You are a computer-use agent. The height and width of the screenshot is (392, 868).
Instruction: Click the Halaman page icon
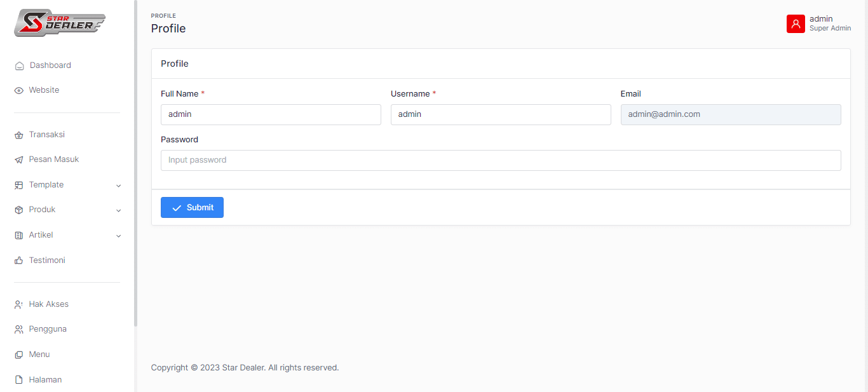[19, 380]
